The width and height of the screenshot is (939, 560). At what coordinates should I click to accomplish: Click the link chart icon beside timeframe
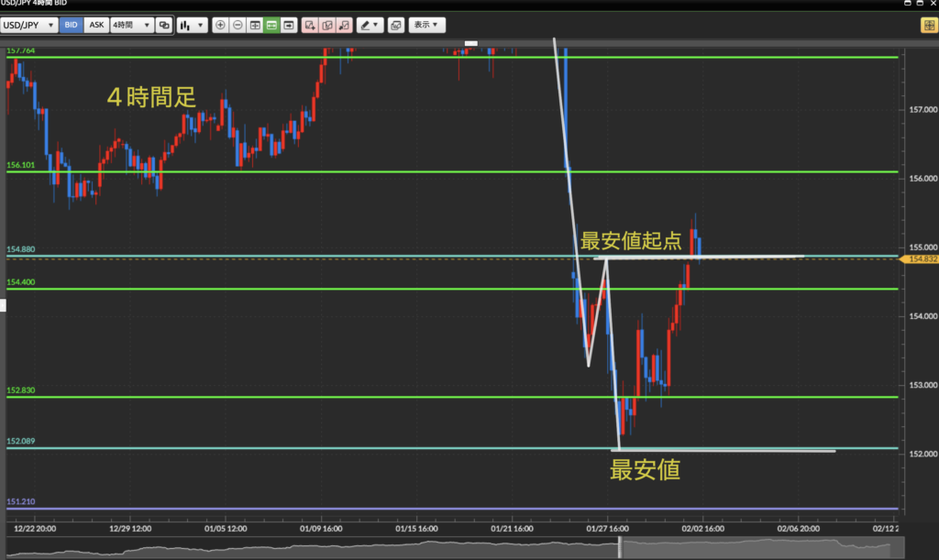pos(163,26)
